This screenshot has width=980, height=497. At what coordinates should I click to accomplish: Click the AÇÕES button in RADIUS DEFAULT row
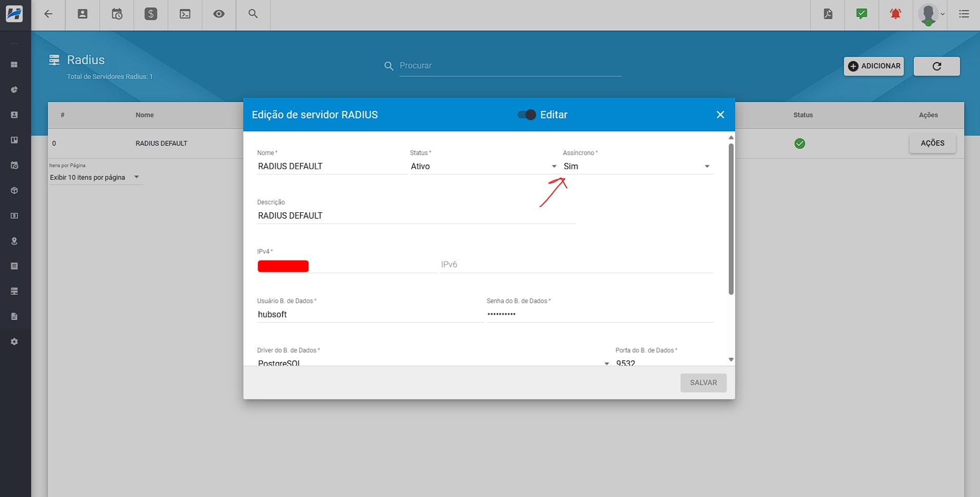pyautogui.click(x=932, y=143)
